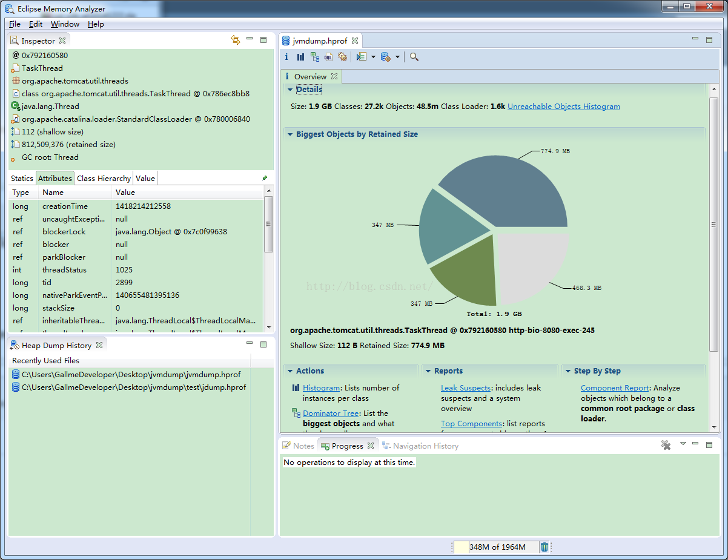Create a histogram from the toolbar
The width and height of the screenshot is (728, 560).
(x=300, y=57)
